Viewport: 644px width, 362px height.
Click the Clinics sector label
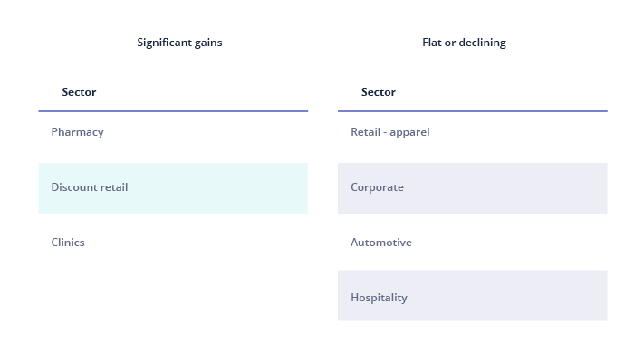[68, 243]
